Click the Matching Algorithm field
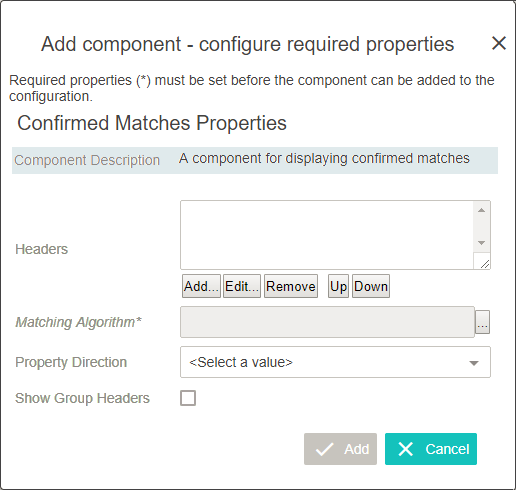This screenshot has height=490, width=516. (x=327, y=322)
